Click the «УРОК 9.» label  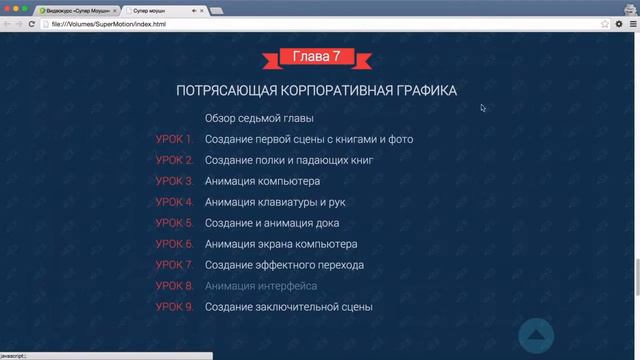[x=174, y=307]
